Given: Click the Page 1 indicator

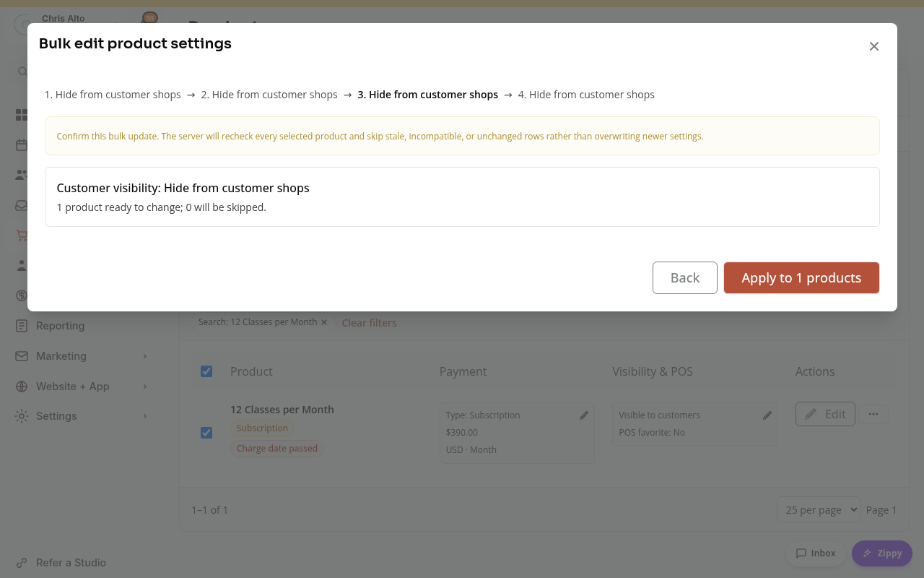Looking at the screenshot, I should (881, 510).
